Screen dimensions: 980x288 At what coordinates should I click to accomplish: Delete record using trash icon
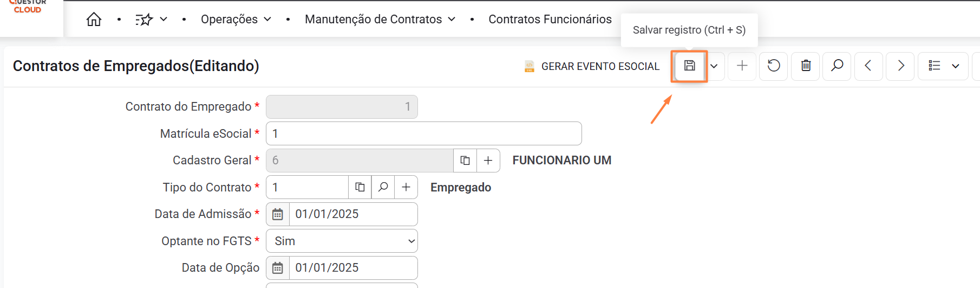pos(806,66)
